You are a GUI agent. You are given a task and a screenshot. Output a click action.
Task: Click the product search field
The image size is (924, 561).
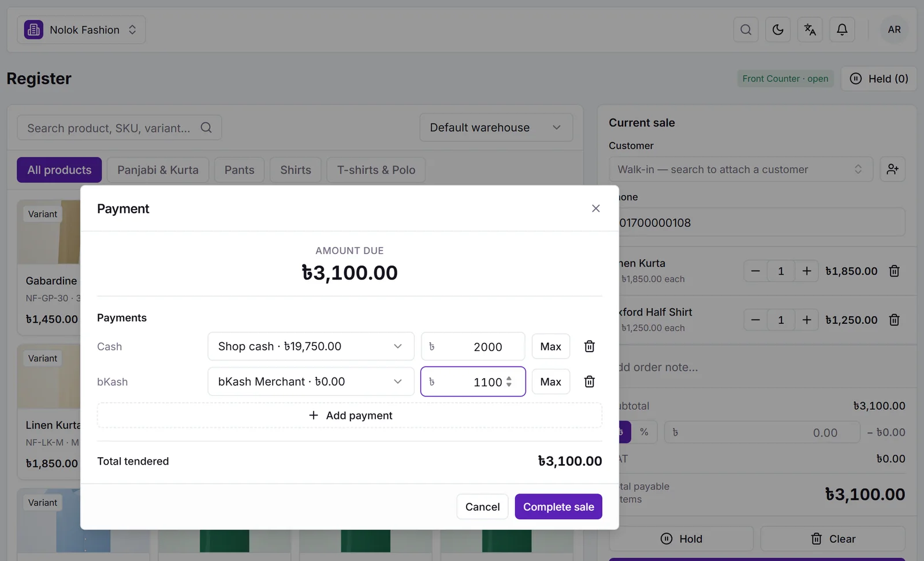click(120, 128)
